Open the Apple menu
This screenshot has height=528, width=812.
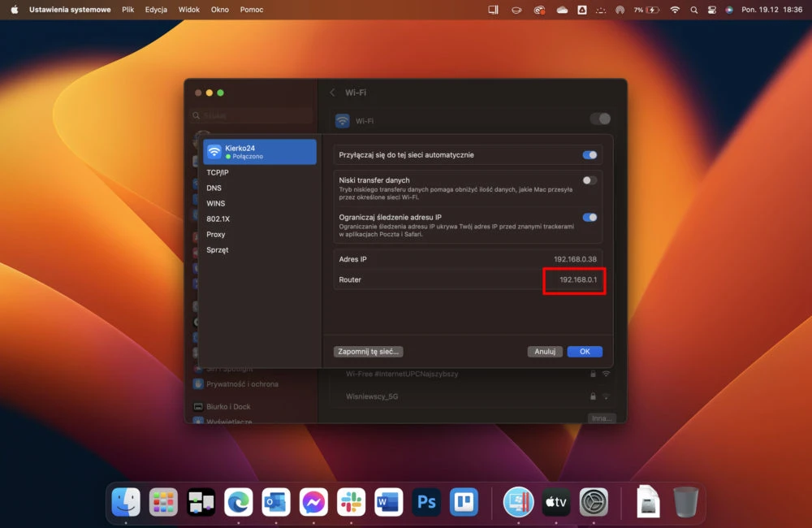(15, 9)
